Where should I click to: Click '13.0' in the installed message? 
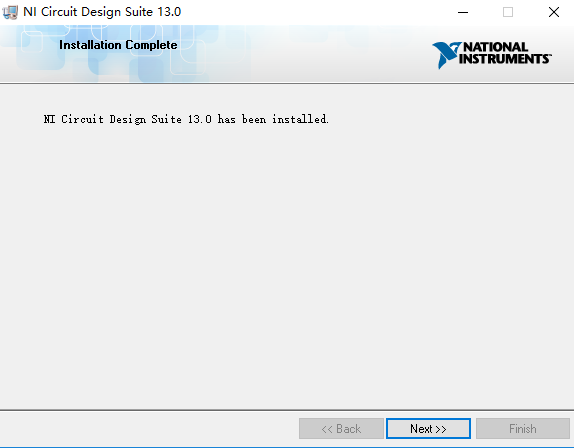tap(200, 119)
